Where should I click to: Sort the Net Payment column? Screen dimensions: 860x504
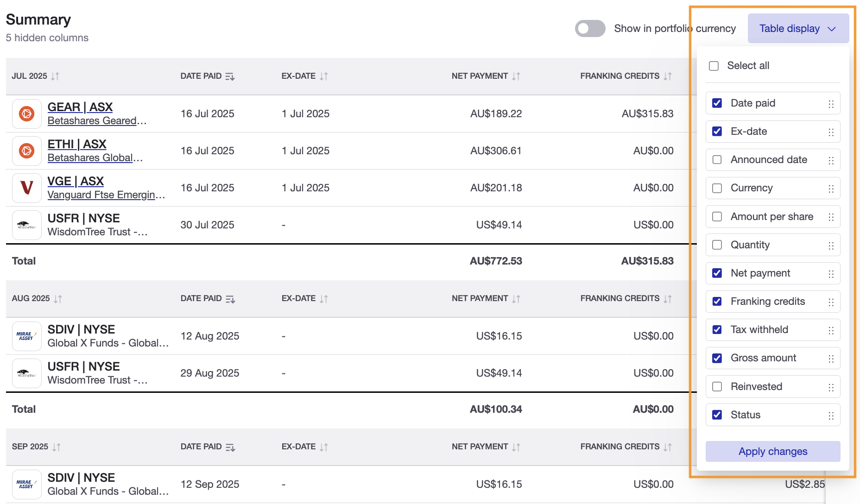[x=517, y=76]
